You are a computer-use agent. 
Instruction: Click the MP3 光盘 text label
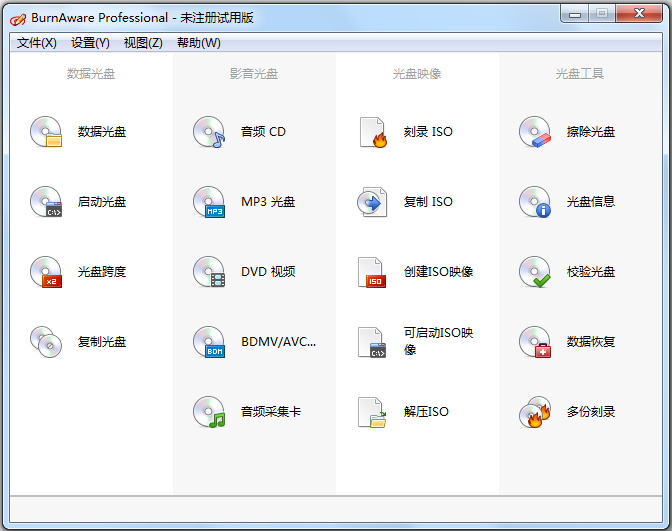coord(268,201)
